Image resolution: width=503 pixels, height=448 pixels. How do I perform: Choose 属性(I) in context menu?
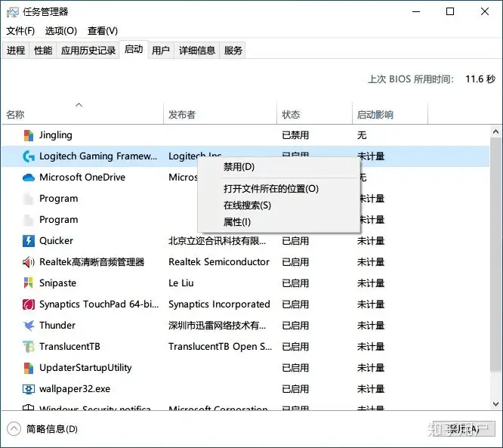[279, 222]
